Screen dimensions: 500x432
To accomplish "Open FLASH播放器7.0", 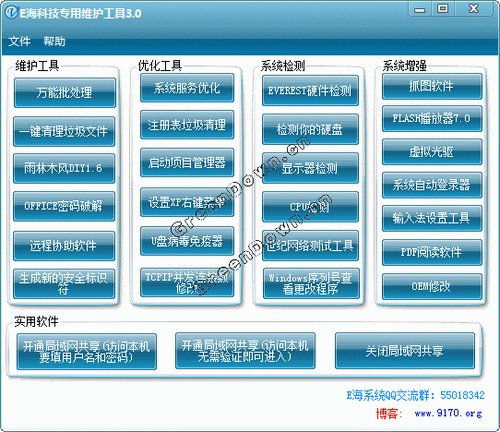I will pos(432,119).
